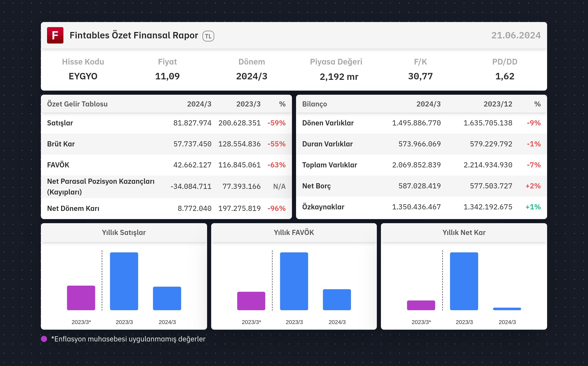
Task: Click 2024/3 bar in Yıllık Satışlar chart
Action: click(x=167, y=298)
